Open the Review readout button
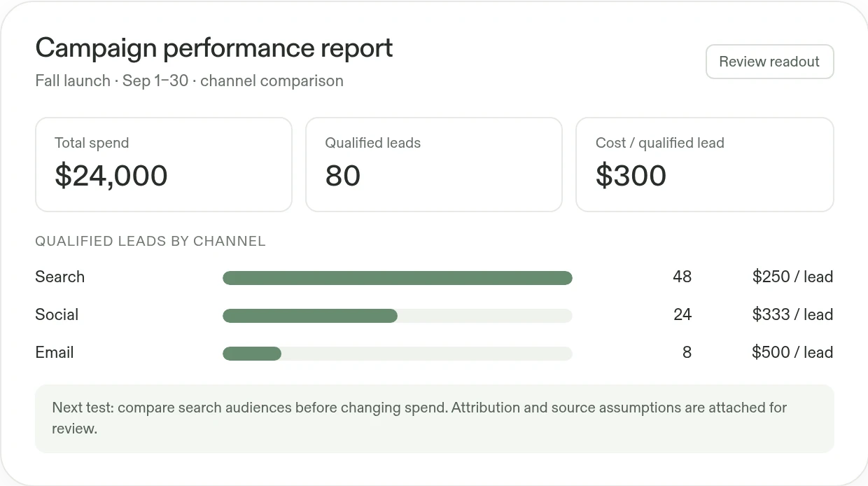 click(769, 62)
